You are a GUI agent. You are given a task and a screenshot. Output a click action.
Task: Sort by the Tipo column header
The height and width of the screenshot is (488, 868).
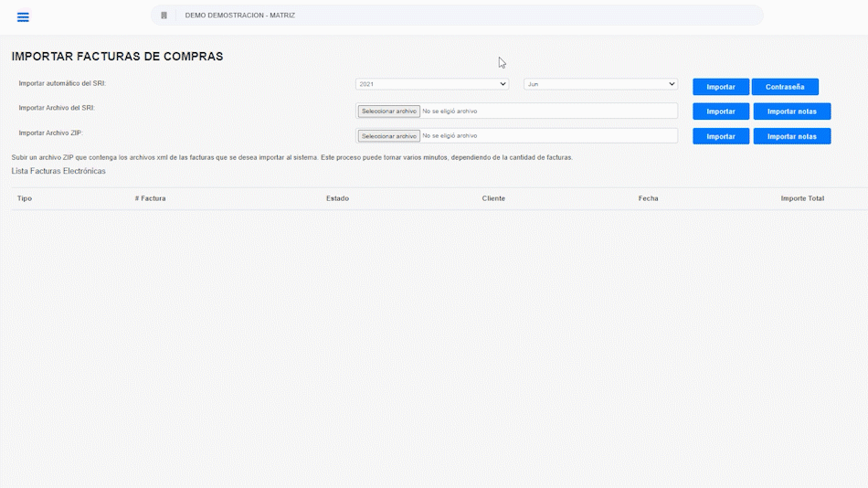pos(25,198)
